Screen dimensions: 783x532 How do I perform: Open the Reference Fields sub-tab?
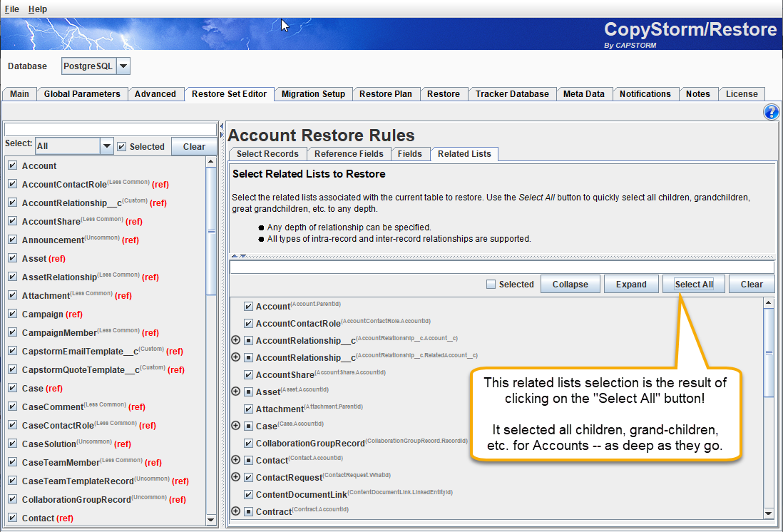(349, 154)
